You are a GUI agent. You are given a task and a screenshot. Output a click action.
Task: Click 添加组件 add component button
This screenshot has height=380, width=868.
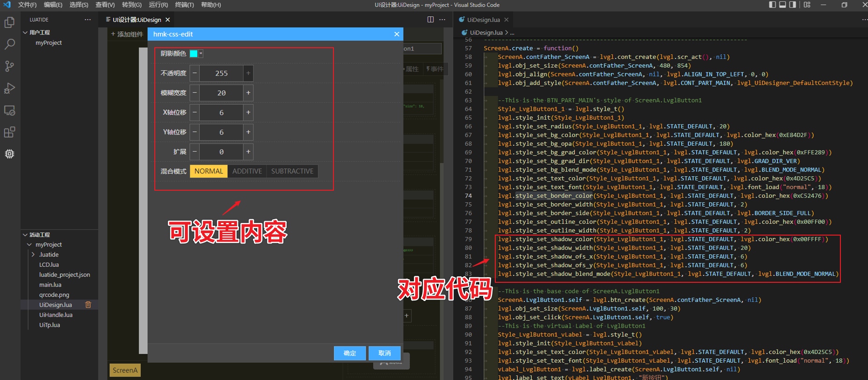tap(127, 34)
